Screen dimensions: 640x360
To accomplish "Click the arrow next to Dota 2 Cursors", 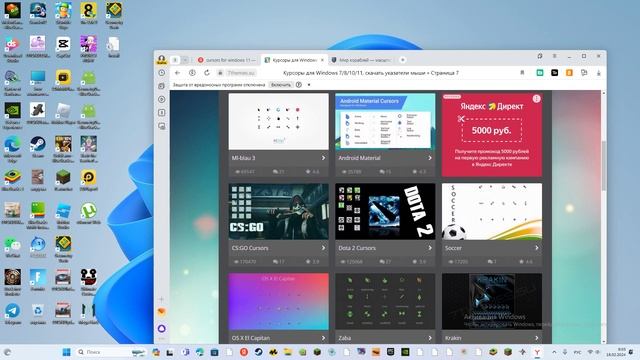I will click(x=430, y=248).
